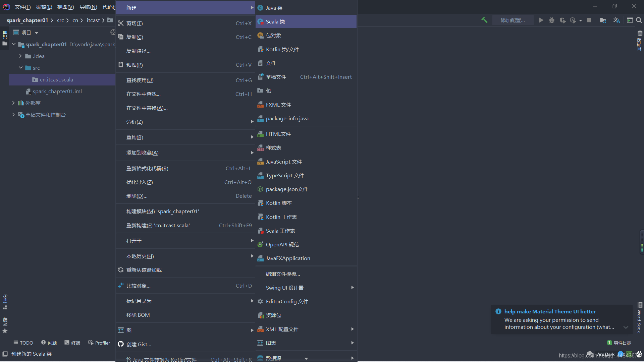Click the Search Everywhere magnifier icon
The image size is (644, 362).
point(639,20)
